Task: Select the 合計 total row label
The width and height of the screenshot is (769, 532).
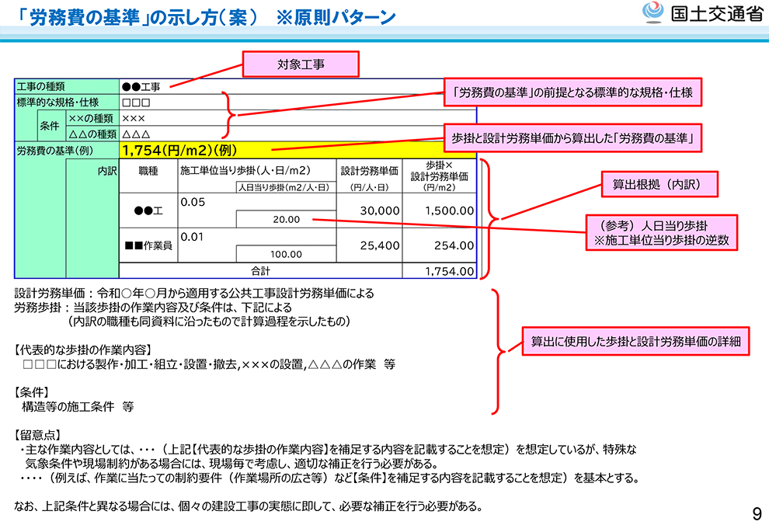Action: point(260,271)
